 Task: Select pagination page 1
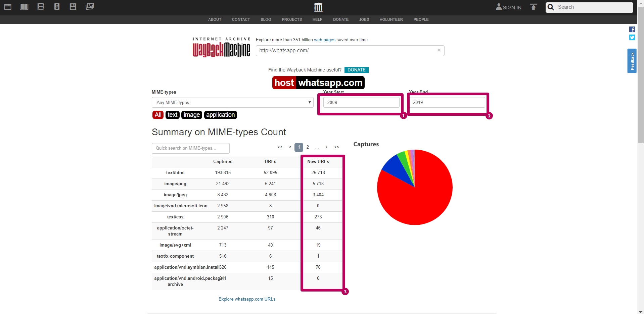(299, 147)
